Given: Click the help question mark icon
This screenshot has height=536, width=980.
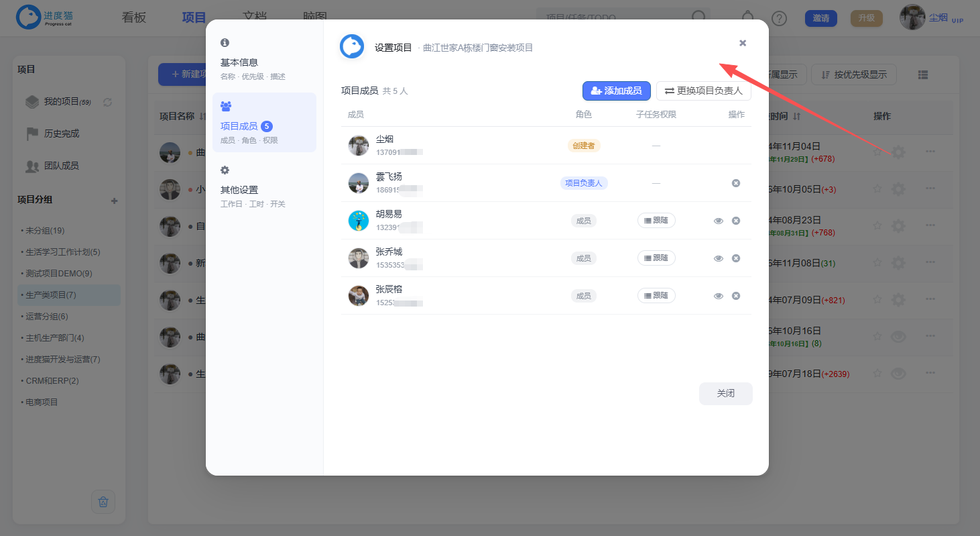Looking at the screenshot, I should point(779,18).
